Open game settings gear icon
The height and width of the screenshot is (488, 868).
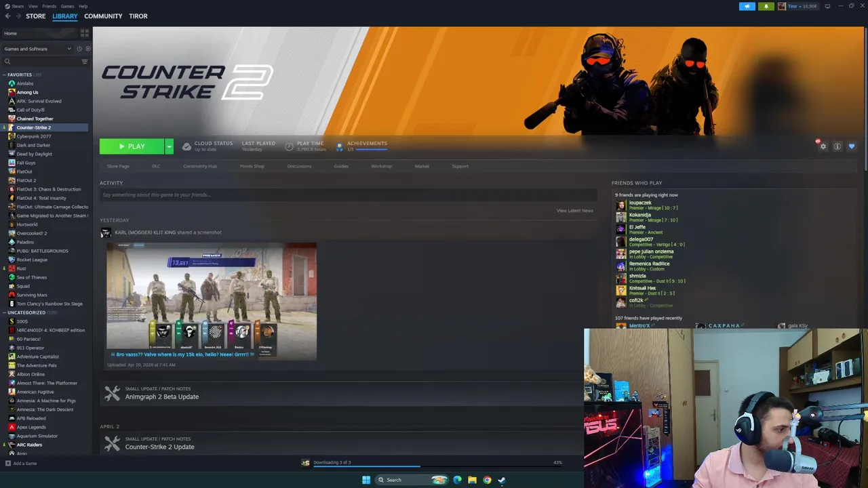(x=823, y=146)
